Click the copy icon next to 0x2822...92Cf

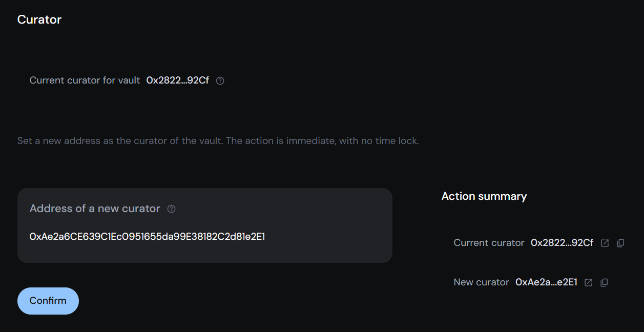pyautogui.click(x=620, y=243)
